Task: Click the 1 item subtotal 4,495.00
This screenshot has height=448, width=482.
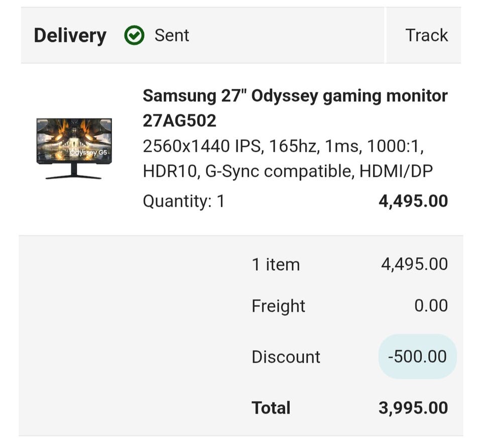Action: [414, 265]
